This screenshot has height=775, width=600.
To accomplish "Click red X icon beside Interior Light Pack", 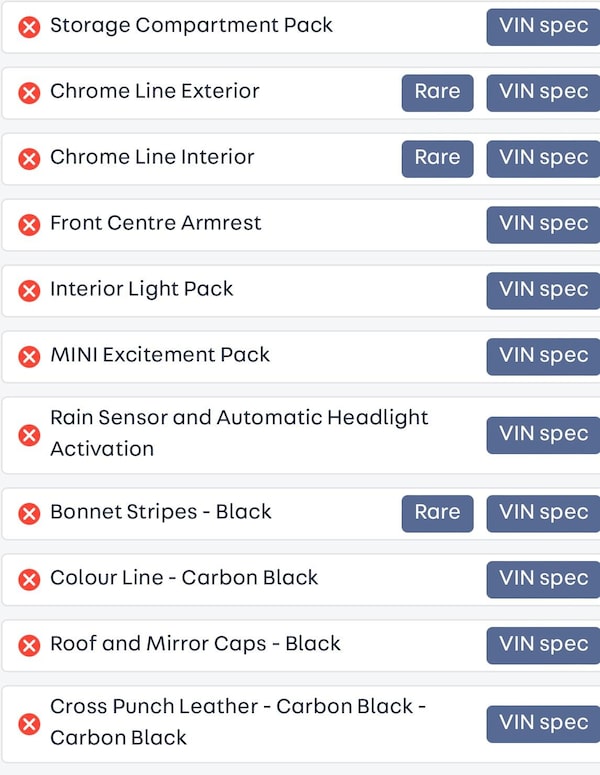I will click(30, 291).
